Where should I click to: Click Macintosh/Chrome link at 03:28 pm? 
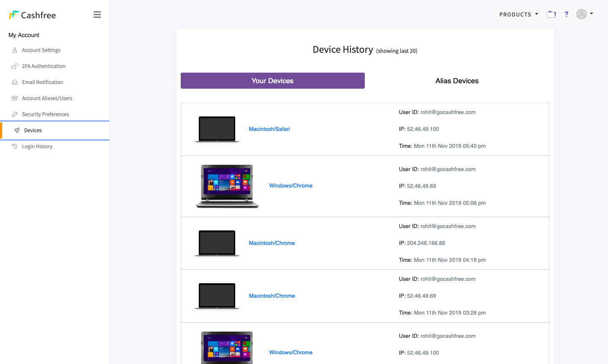(272, 296)
